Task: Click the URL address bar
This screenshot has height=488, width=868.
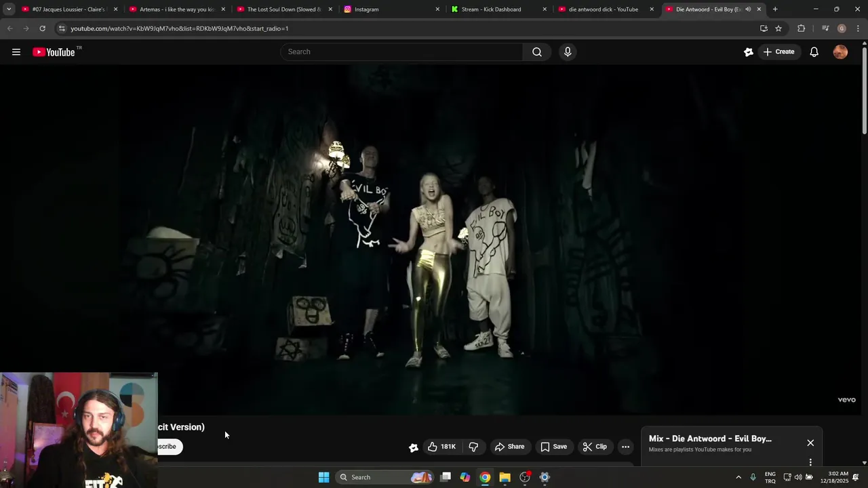Action: (407, 28)
